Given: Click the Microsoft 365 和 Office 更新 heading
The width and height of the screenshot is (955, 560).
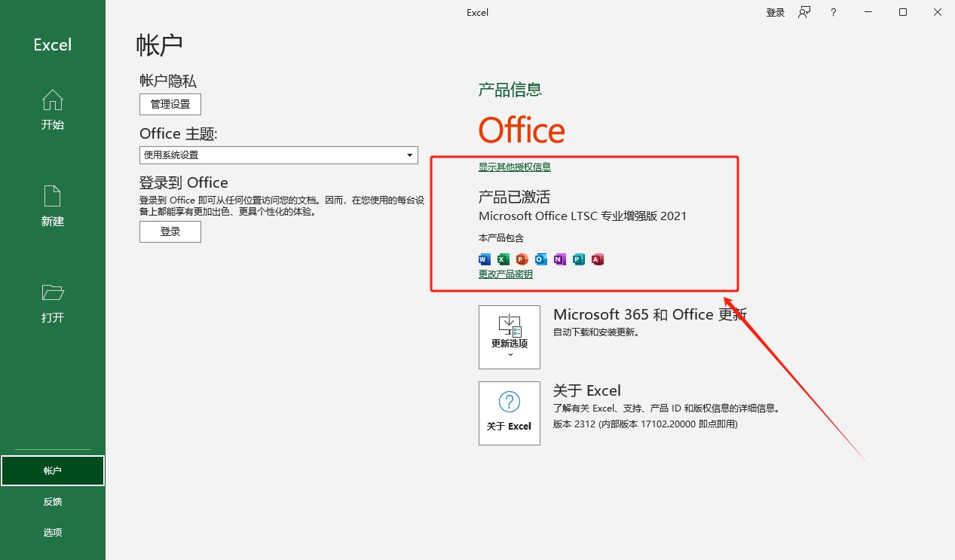Looking at the screenshot, I should [650, 314].
